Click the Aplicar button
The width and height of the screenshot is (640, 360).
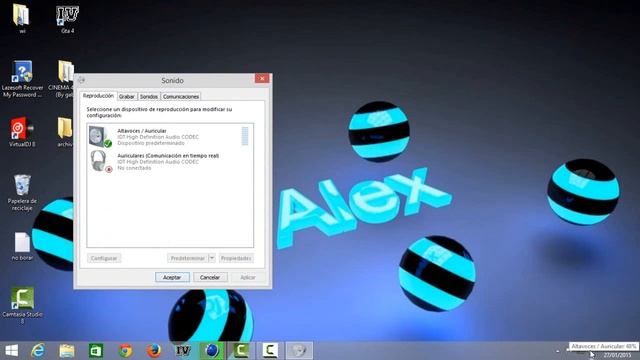pyautogui.click(x=248, y=277)
